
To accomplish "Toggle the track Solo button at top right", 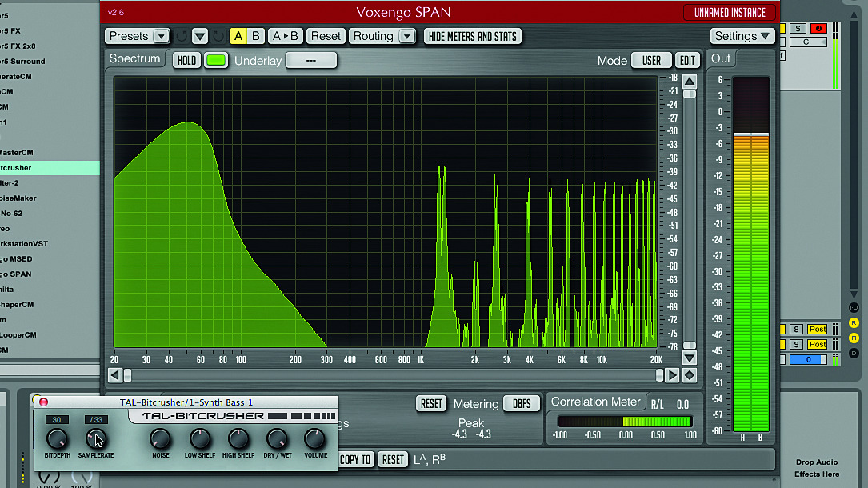I will coord(798,28).
